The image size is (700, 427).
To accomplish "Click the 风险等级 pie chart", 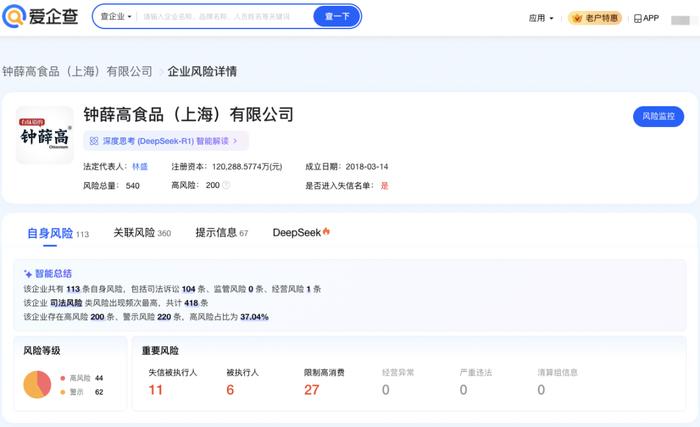I will point(38,384).
